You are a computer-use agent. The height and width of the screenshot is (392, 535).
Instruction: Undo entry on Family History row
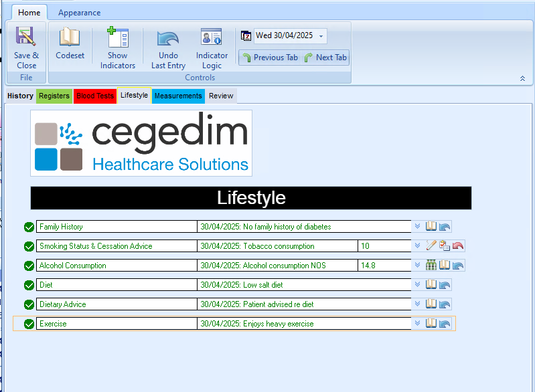pyautogui.click(x=445, y=227)
